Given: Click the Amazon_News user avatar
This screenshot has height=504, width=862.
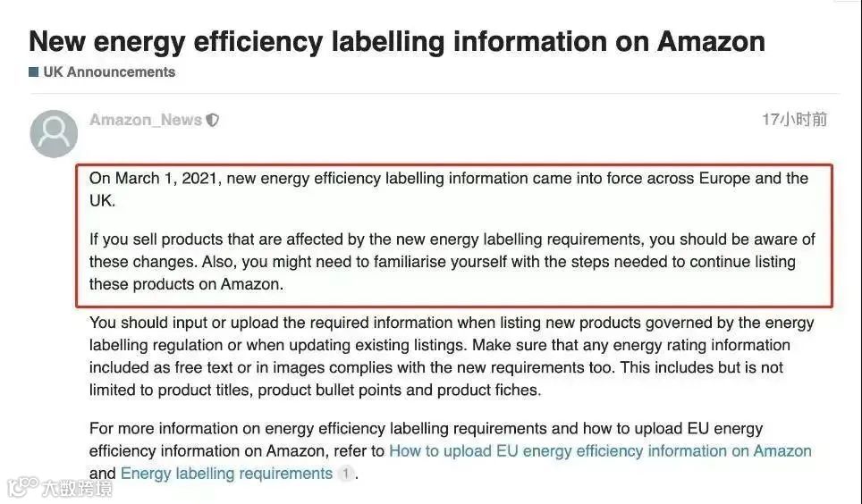Looking at the screenshot, I should tap(54, 133).
